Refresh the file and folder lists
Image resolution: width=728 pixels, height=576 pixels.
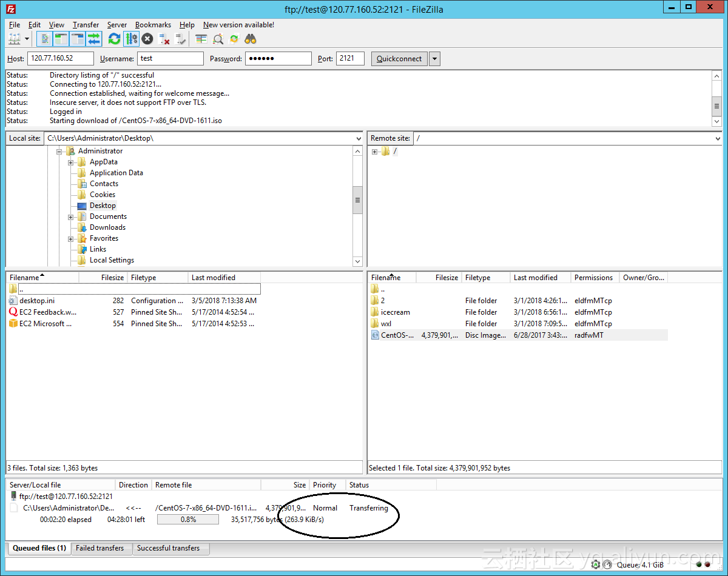pos(114,39)
